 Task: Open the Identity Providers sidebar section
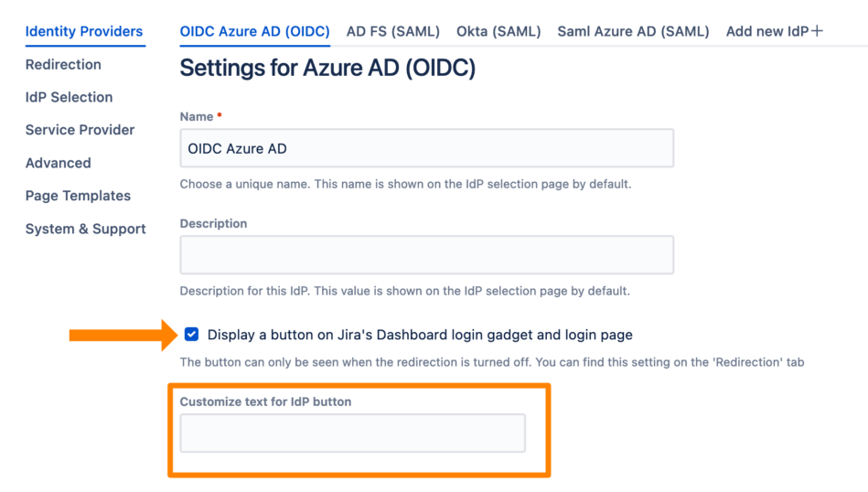click(84, 31)
